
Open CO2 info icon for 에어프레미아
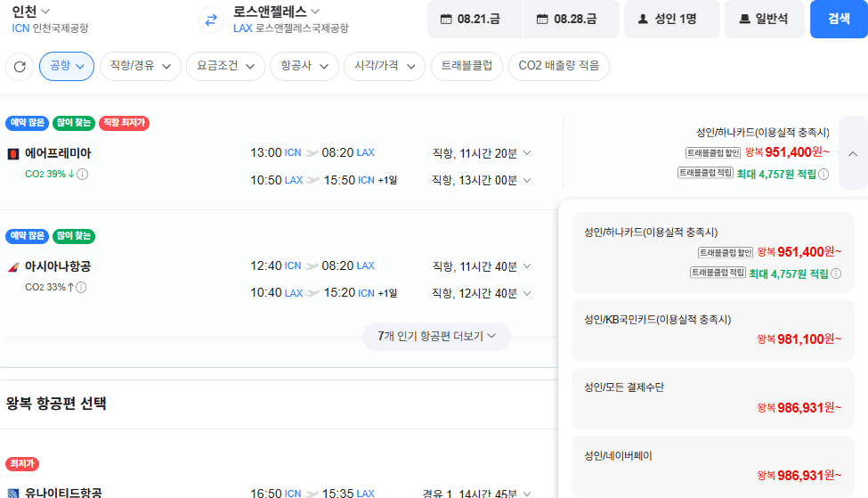coord(83,175)
